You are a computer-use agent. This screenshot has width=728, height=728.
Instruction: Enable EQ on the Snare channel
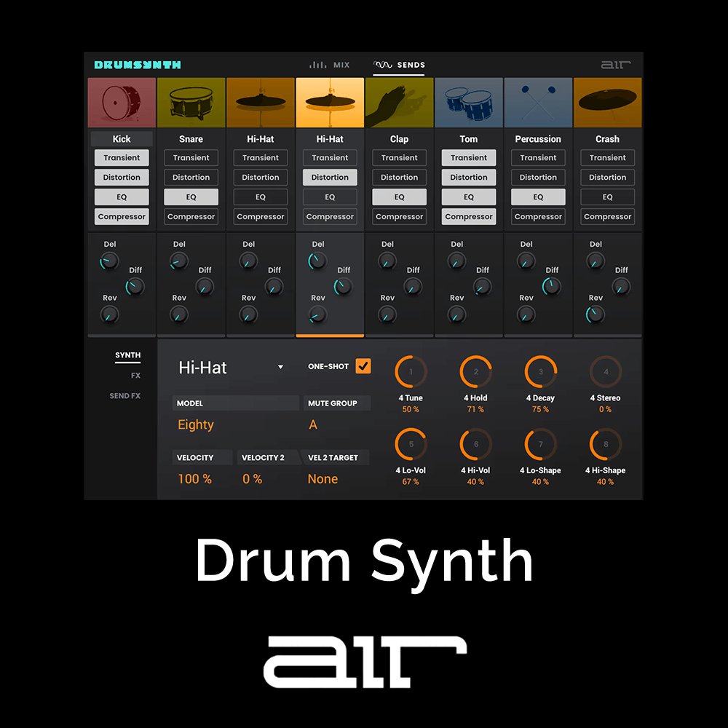coord(191,197)
